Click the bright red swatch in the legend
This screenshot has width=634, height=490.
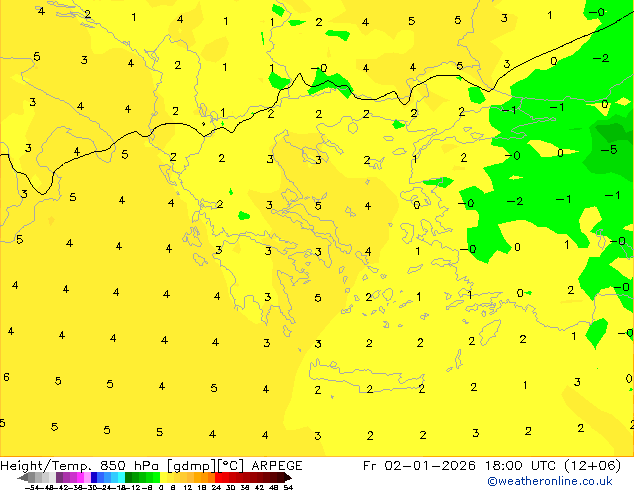[x=218, y=477]
